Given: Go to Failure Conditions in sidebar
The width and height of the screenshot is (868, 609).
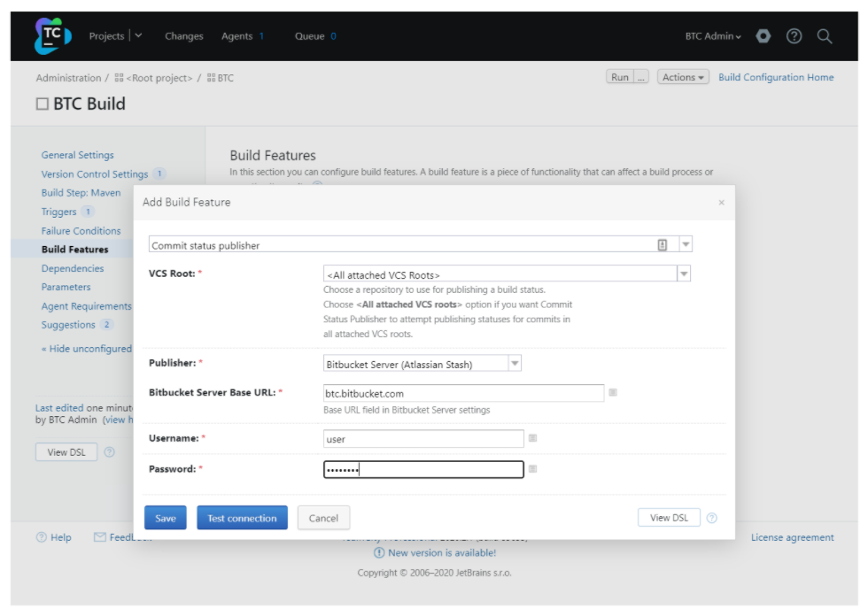Looking at the screenshot, I should click(81, 231).
